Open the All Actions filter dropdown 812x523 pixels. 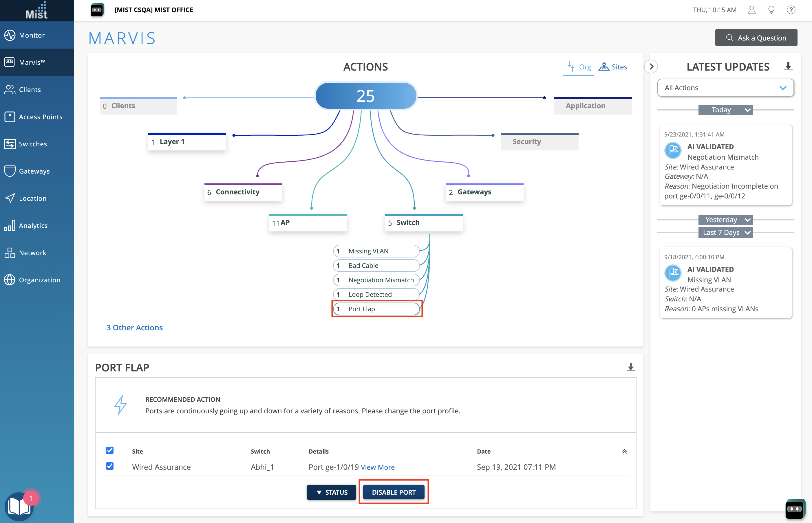[x=725, y=88]
